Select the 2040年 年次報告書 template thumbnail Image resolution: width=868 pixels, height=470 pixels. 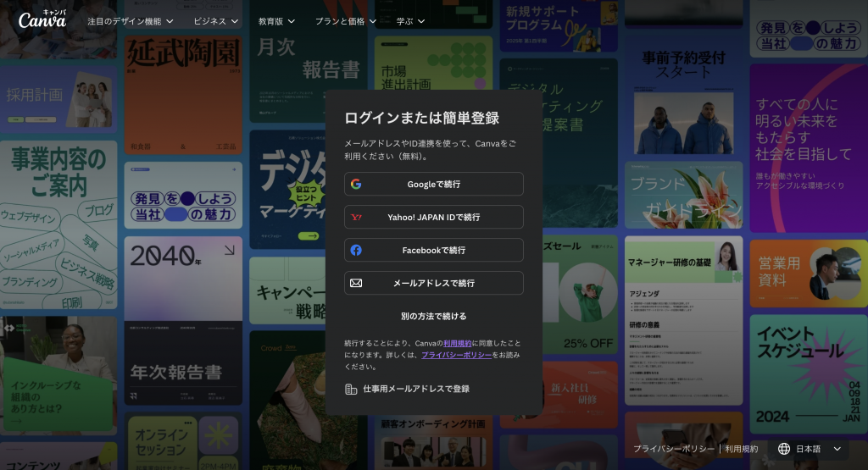point(183,321)
